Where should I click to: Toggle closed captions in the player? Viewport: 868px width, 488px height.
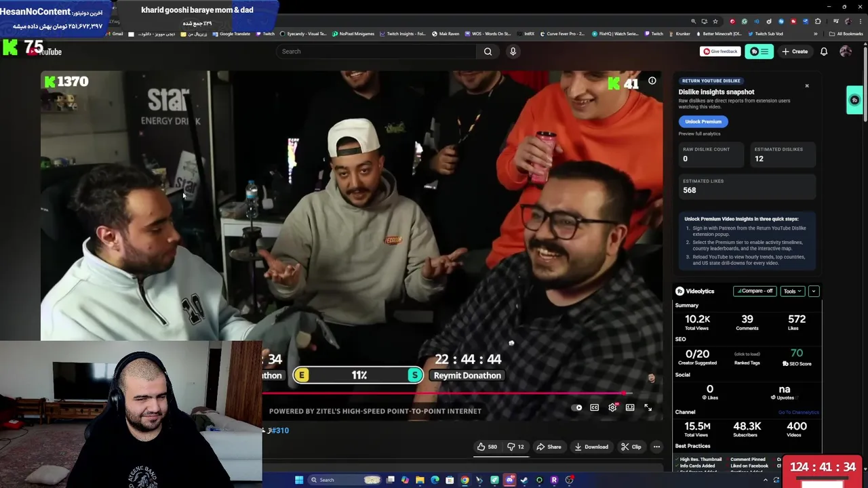[x=594, y=407]
